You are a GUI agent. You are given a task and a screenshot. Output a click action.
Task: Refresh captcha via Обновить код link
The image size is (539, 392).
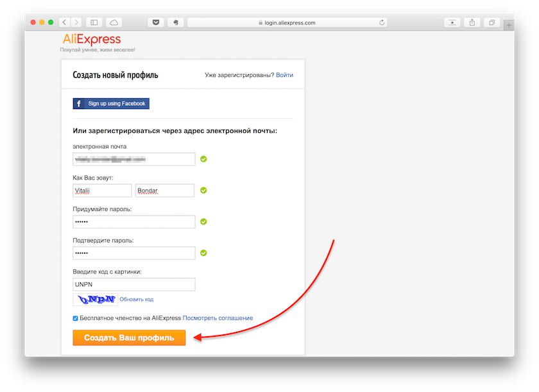click(x=137, y=299)
